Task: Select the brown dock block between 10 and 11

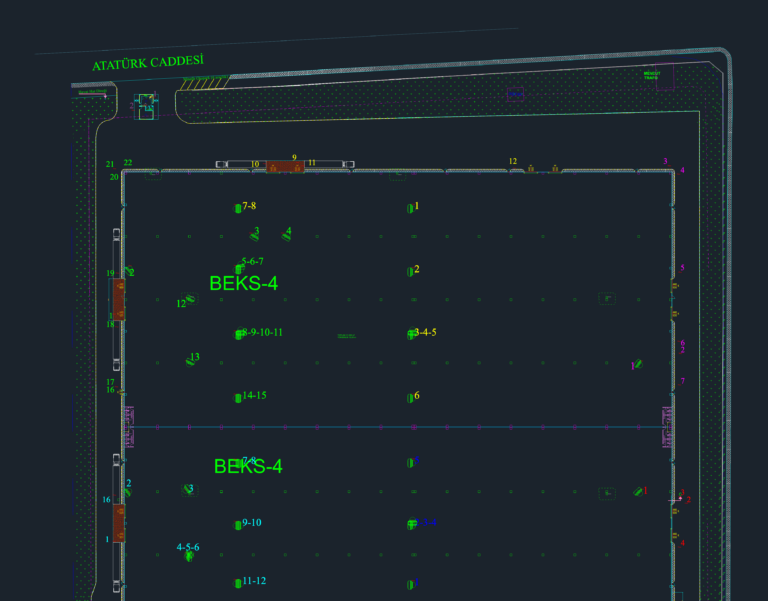Action: (285, 167)
